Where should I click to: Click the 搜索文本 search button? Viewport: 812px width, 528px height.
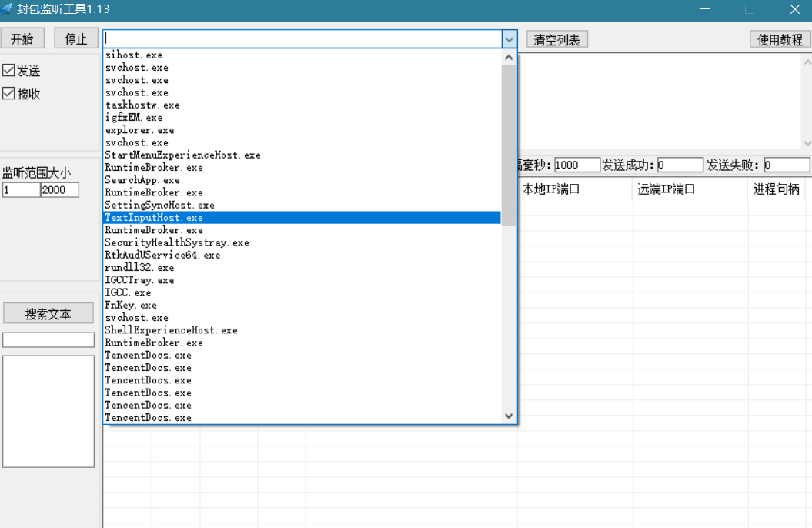48,313
